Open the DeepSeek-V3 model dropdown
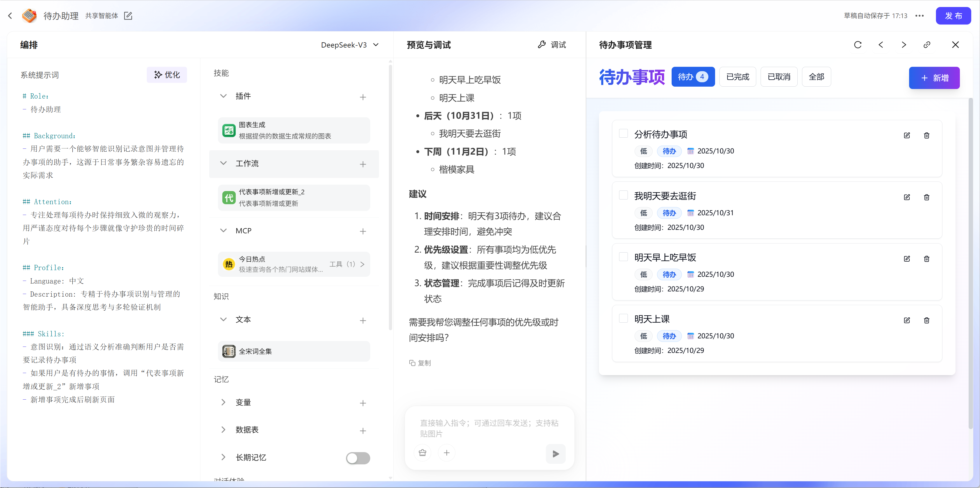This screenshot has width=980, height=488. (x=350, y=45)
